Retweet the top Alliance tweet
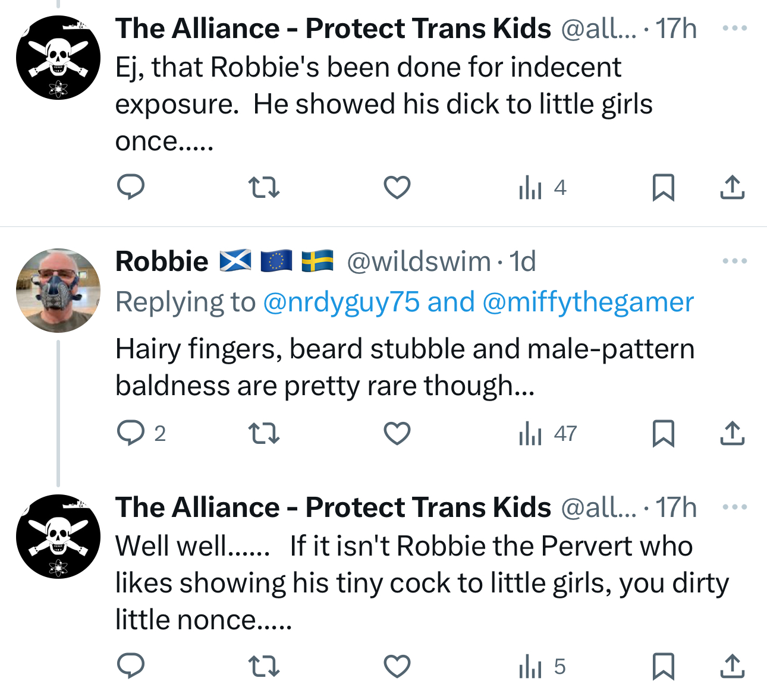Viewport: 767px width, 700px height. [263, 188]
